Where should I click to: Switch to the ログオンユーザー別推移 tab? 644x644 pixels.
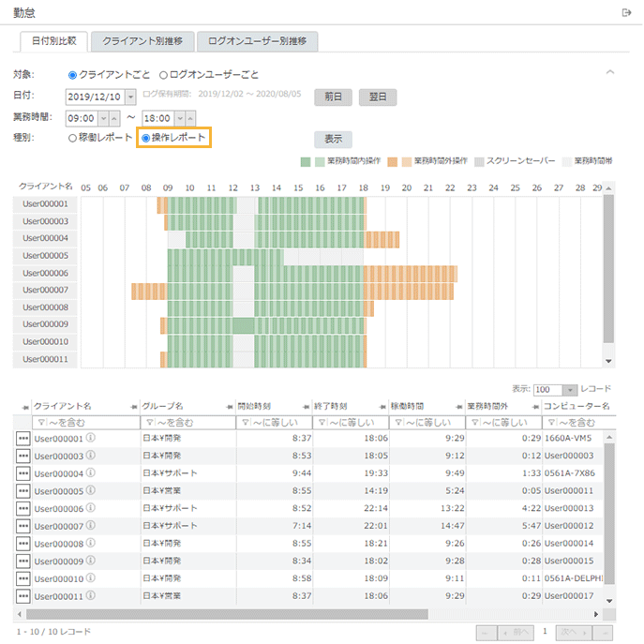[x=257, y=41]
